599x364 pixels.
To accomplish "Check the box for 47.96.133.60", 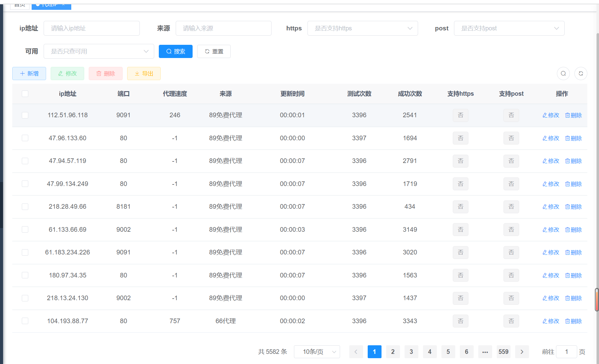I will point(25,138).
